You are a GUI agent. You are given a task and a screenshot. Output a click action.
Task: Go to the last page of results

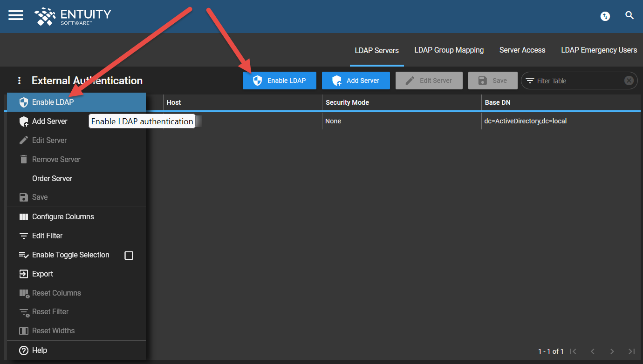coord(631,351)
